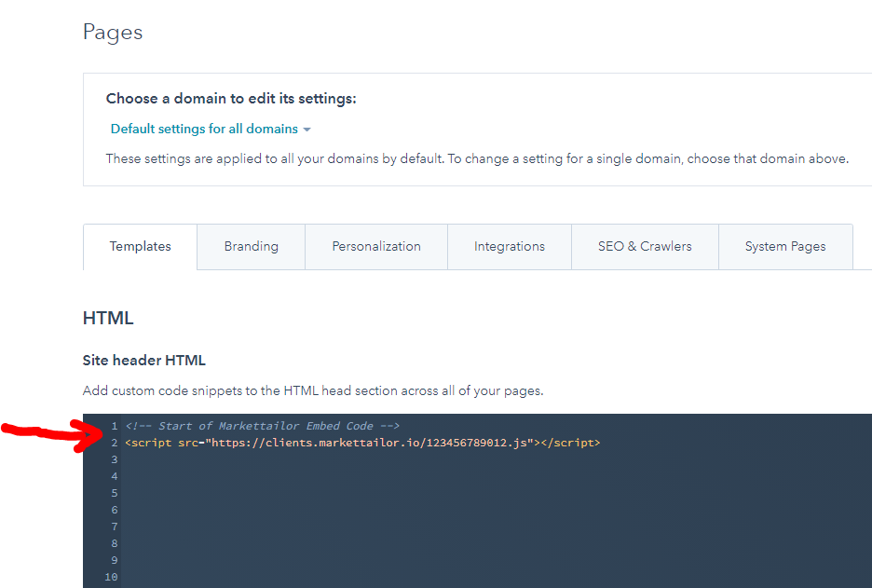Click the HTML section heading

click(107, 318)
